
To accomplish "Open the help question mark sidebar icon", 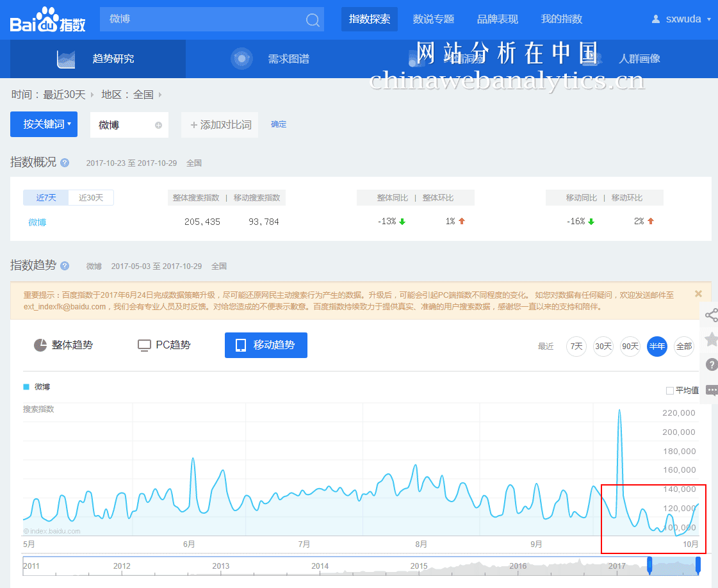I will click(710, 364).
